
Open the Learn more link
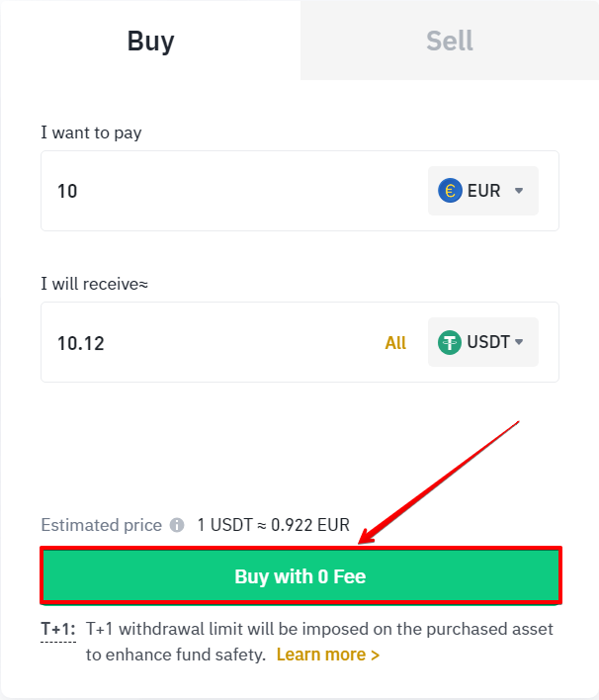point(328,655)
